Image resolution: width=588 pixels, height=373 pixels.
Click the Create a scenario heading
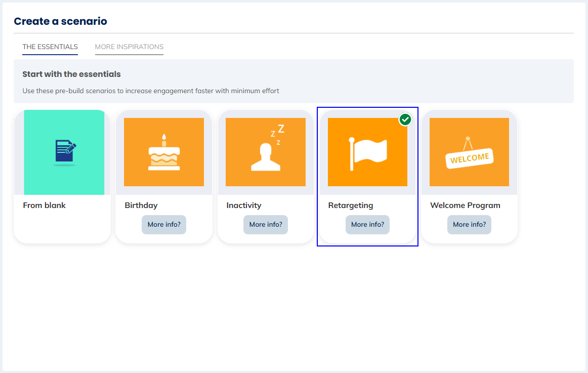(60, 21)
